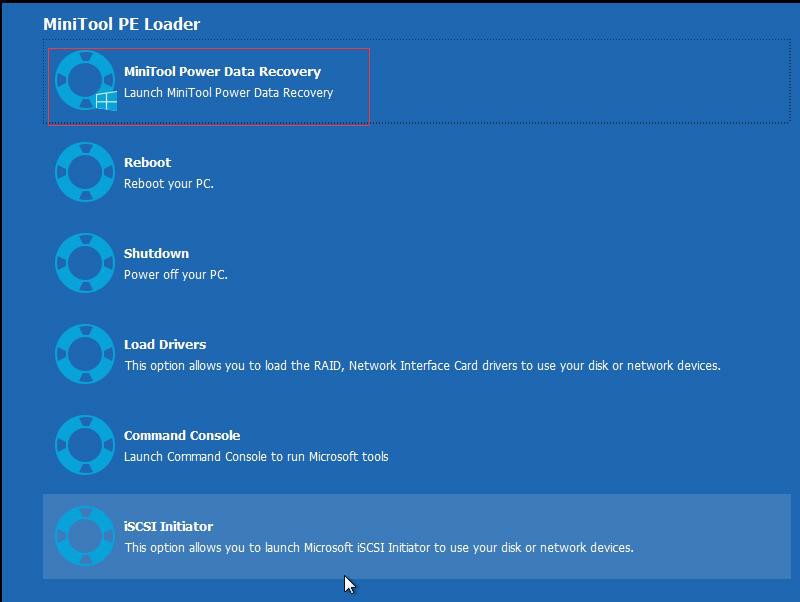Choose the Shutdown option title
The height and width of the screenshot is (602, 800).
(156, 253)
